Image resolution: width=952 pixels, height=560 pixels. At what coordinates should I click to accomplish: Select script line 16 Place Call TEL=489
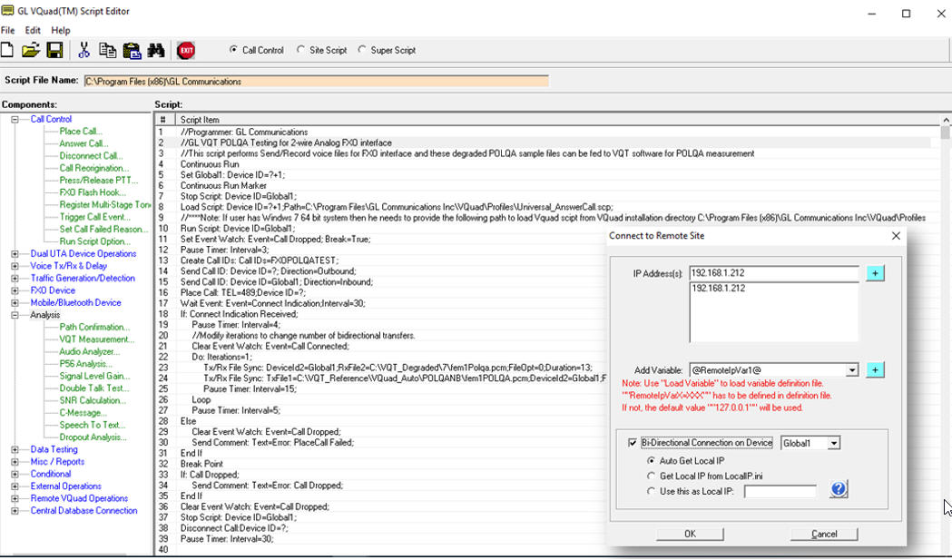pyautogui.click(x=243, y=292)
